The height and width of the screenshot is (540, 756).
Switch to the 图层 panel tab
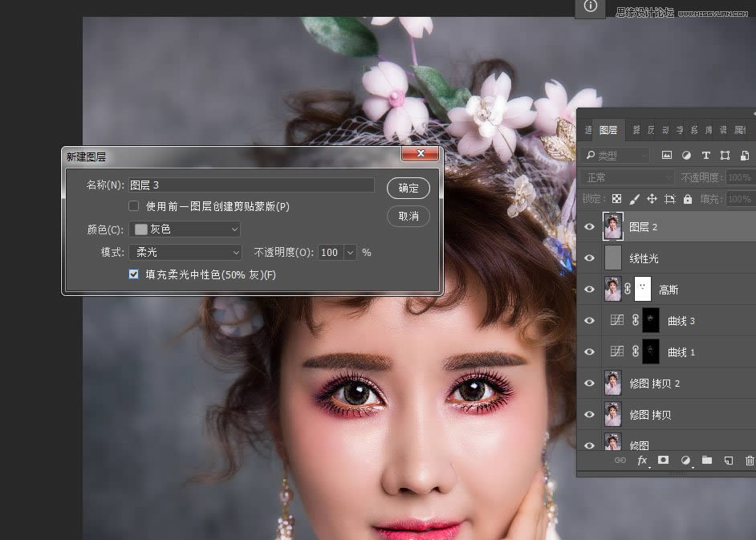click(608, 130)
